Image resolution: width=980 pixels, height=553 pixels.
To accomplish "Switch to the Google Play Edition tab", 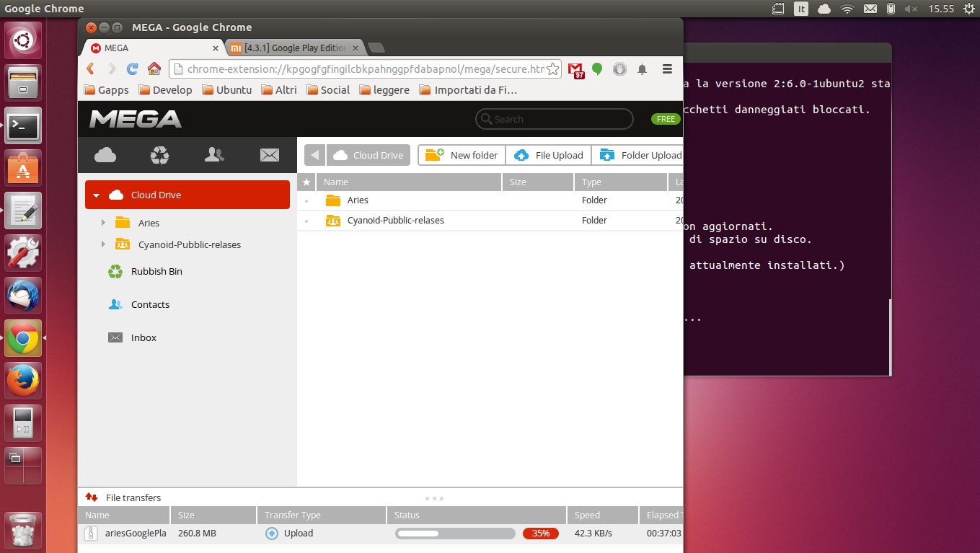I will coord(294,48).
